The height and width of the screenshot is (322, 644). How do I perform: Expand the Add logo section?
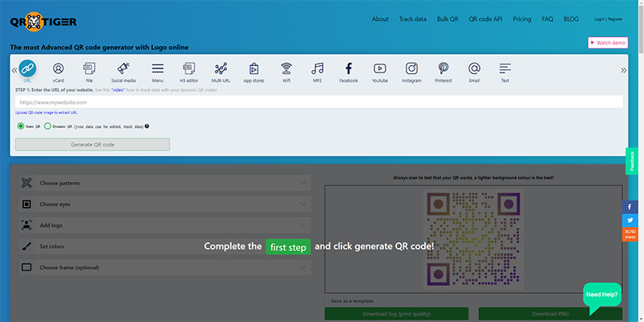click(x=165, y=225)
